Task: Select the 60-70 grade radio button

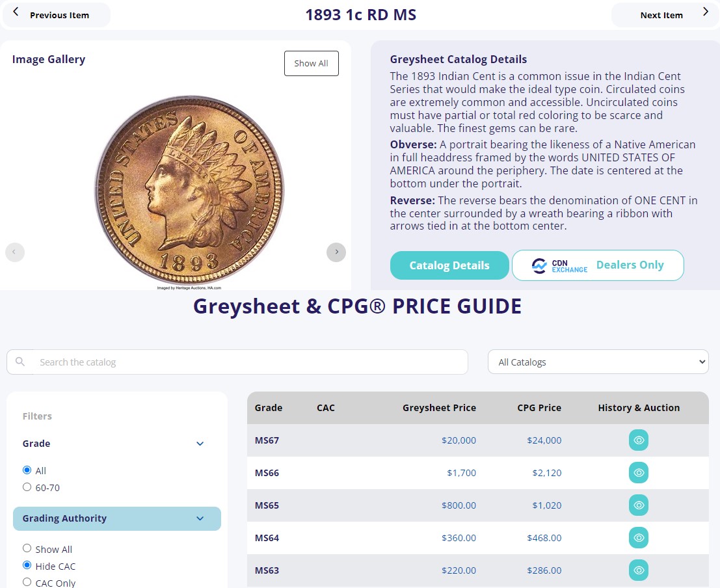Action: click(x=27, y=487)
